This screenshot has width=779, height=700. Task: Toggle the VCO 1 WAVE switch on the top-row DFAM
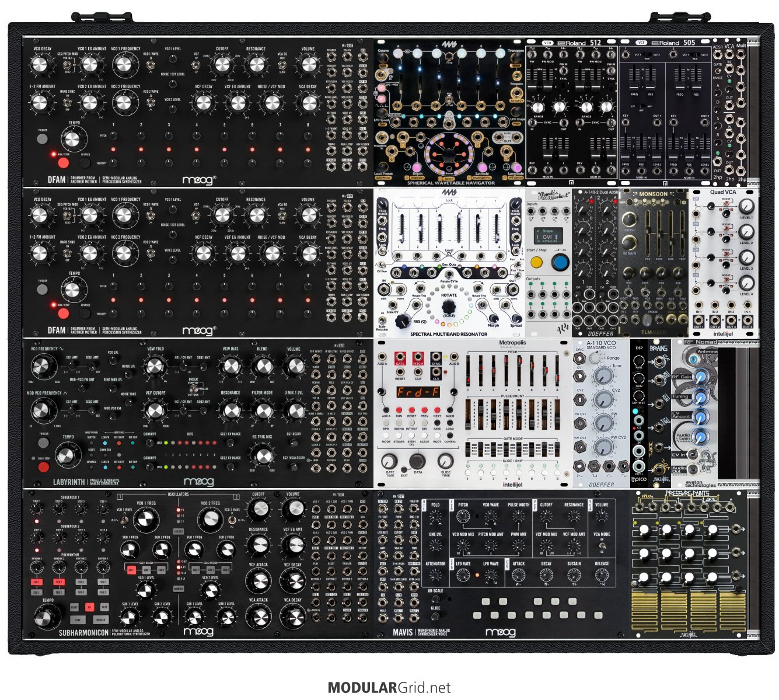click(x=151, y=65)
